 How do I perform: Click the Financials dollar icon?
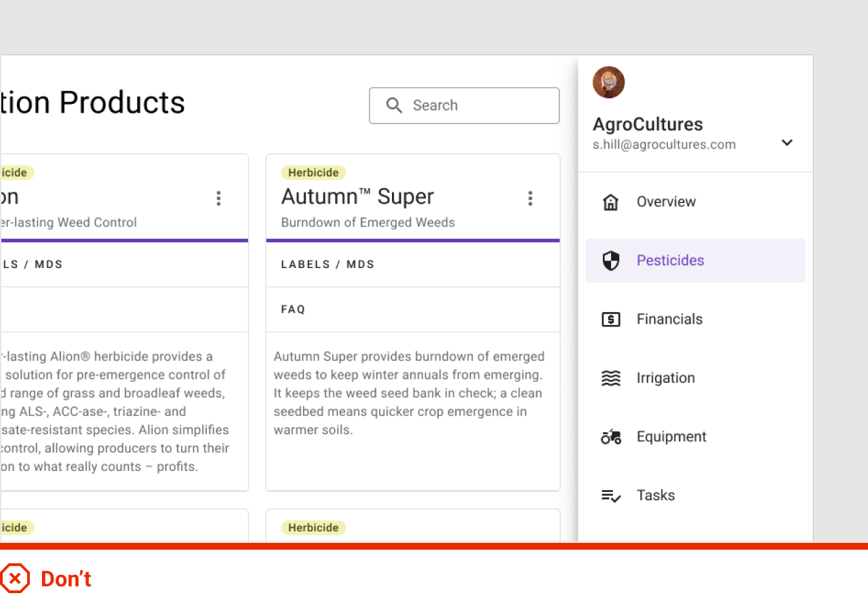(x=611, y=320)
